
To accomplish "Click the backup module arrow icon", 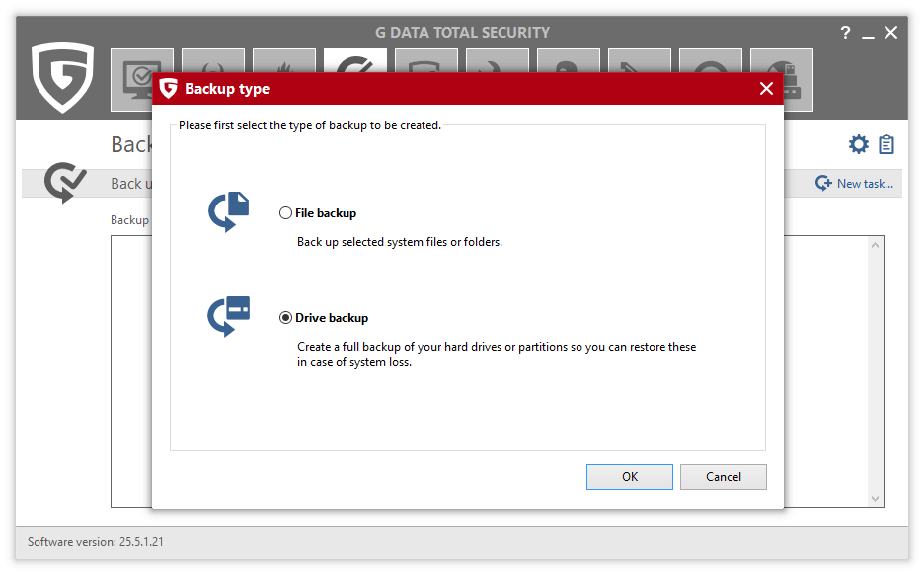I will tap(65, 182).
